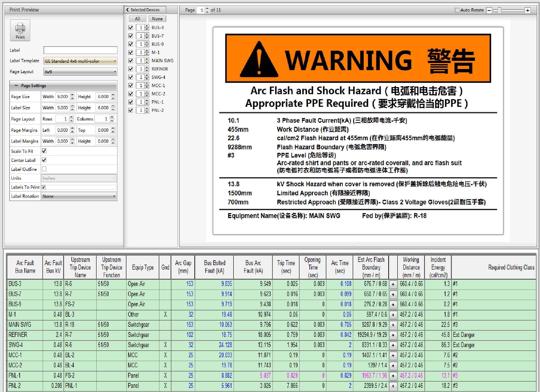
Task: Click the Print printer icon button
Action: [20, 30]
